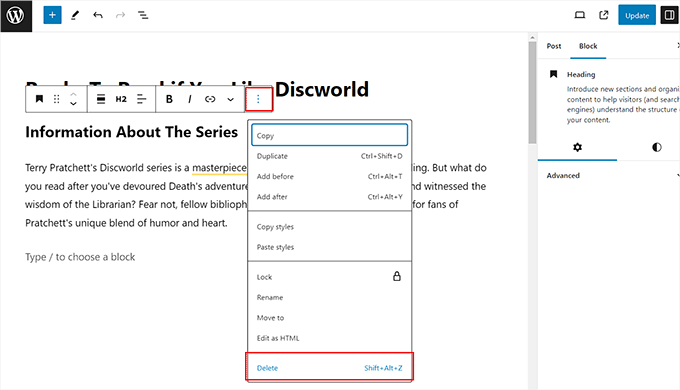Open the block inserter plus button
The height and width of the screenshot is (390, 680).
pyautogui.click(x=52, y=15)
